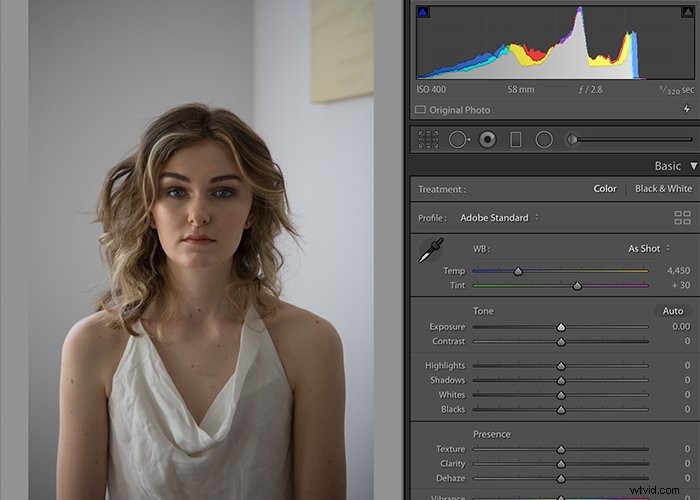Screen dimensions: 700x500
Task: Click the Tone section label
Action: 483,311
